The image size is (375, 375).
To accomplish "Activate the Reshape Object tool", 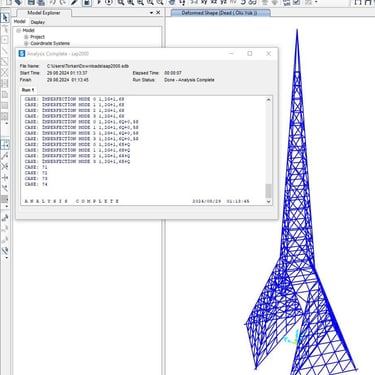I will point(5,29).
